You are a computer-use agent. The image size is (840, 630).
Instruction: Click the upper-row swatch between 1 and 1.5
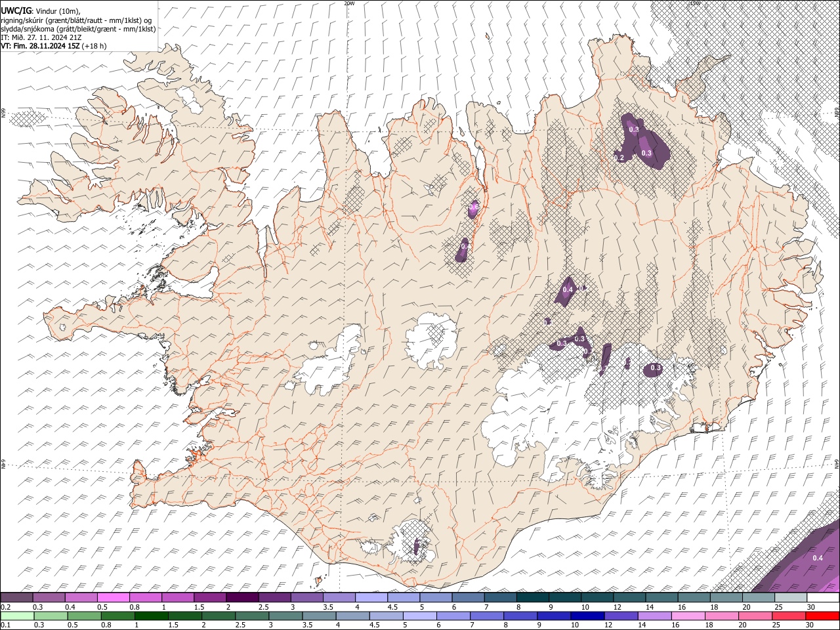point(177,598)
